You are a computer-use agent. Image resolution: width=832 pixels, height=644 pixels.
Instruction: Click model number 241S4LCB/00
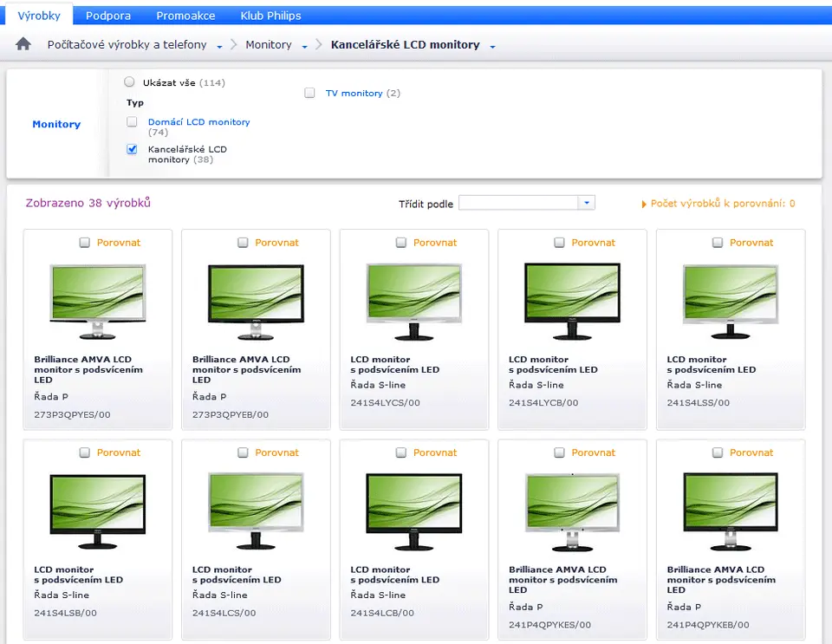[x=382, y=613]
